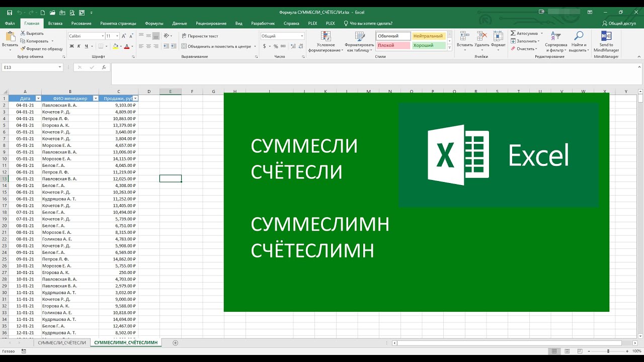Open the Файл tab
Screen dimensions: 644x362
[10, 23]
